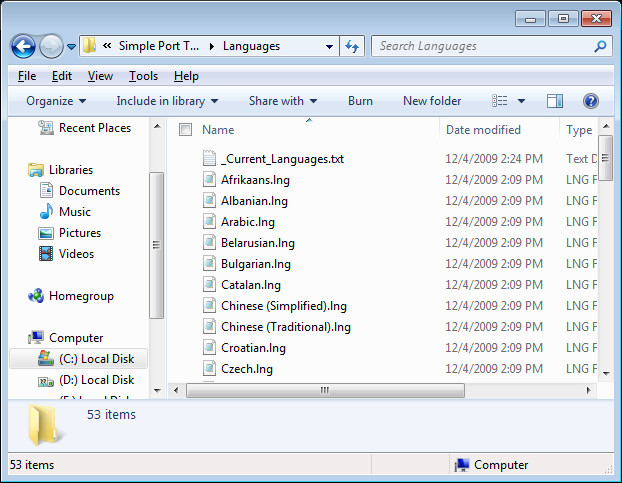
Task: Click the horizontal scrollbar right arrow
Action: [589, 390]
